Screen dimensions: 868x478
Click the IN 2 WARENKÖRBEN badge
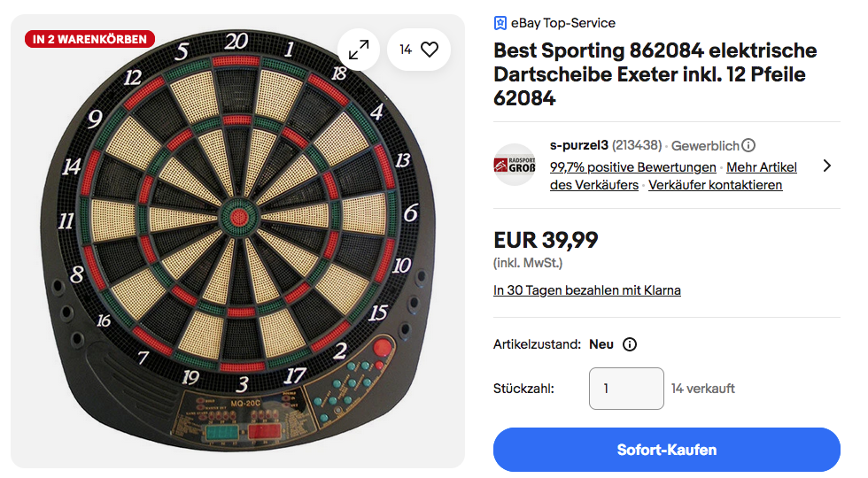click(x=90, y=39)
